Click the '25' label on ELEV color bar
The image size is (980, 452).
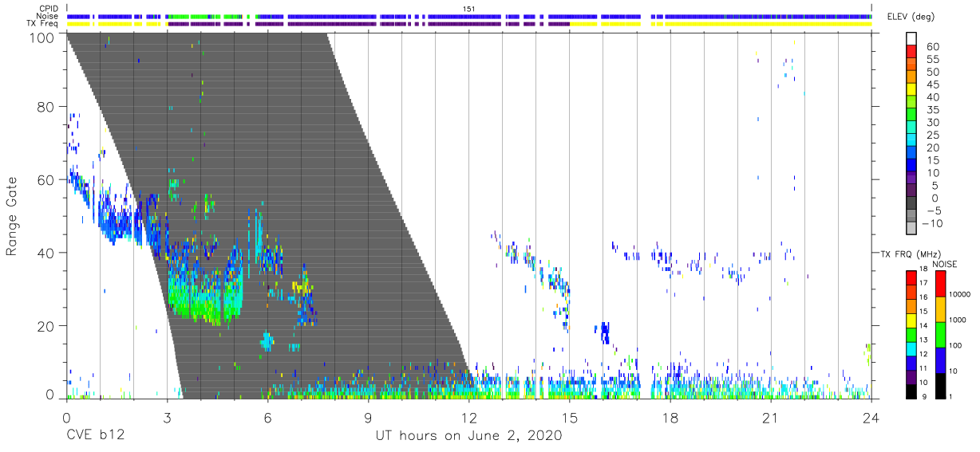click(x=934, y=136)
